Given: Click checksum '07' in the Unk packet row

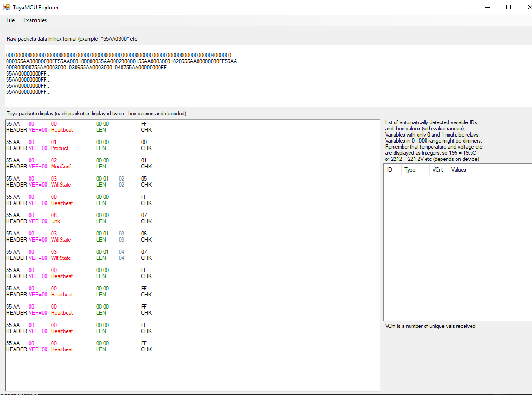Looking at the screenshot, I should tap(144, 215).
